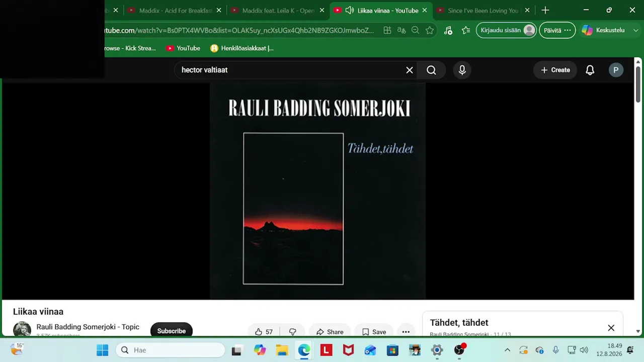Open the Settings gear in the taskbar
The height and width of the screenshot is (362, 644).
(437, 350)
